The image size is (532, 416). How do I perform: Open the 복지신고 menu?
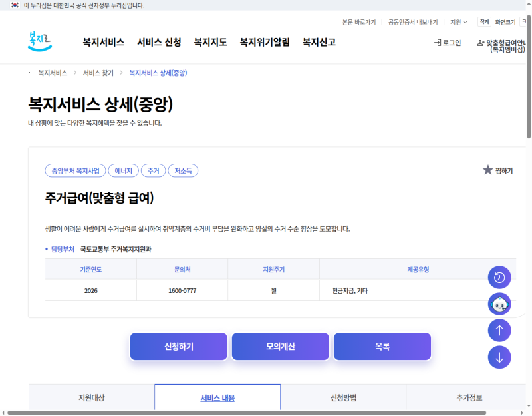pyautogui.click(x=319, y=42)
